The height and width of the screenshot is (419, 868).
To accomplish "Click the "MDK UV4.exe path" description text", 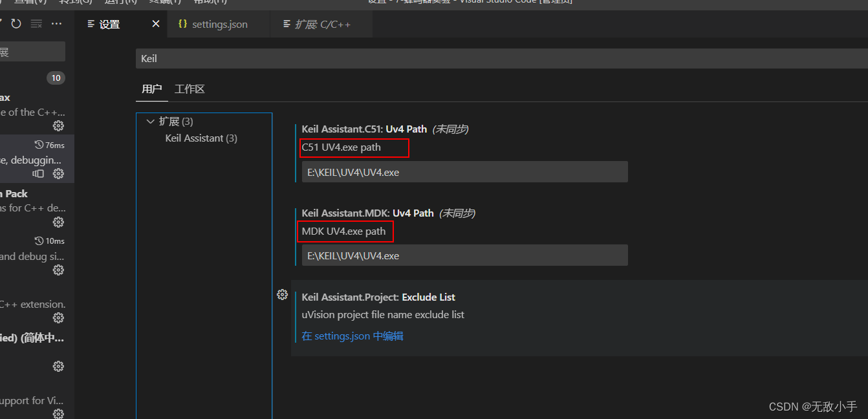I will 343,231.
